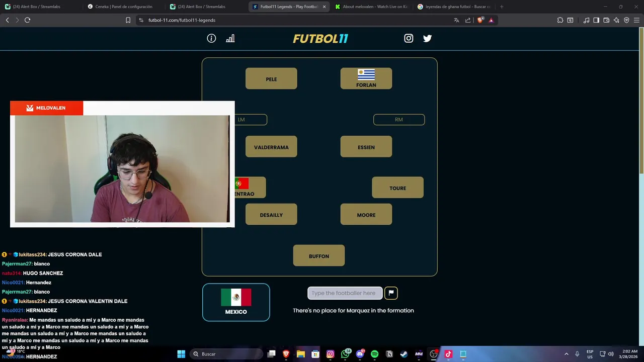
Task: Click the footballer name input field
Action: pos(345,293)
